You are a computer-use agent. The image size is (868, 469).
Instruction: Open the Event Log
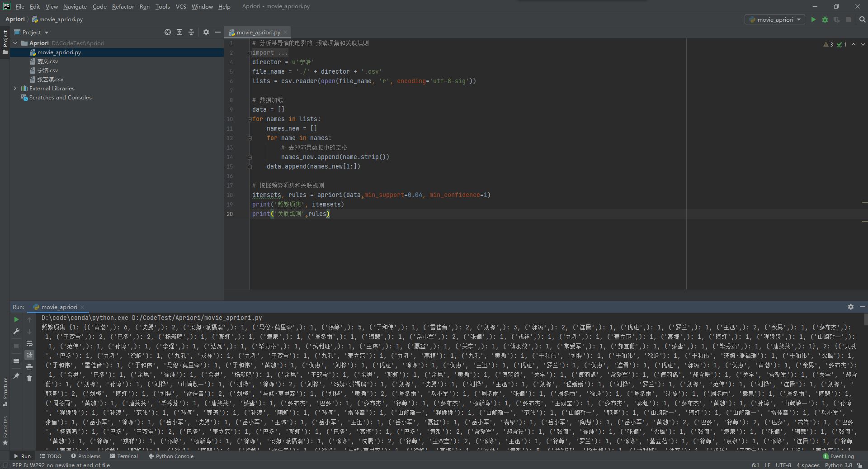tap(838, 456)
